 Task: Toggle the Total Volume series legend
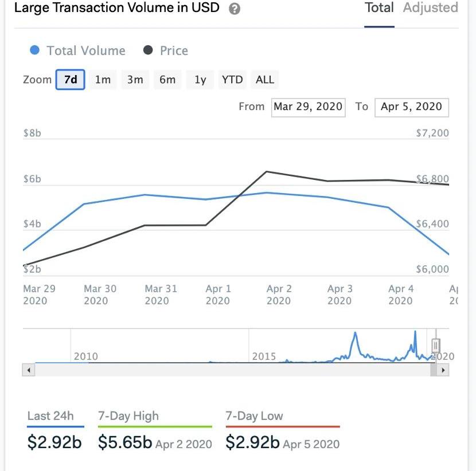78,50
